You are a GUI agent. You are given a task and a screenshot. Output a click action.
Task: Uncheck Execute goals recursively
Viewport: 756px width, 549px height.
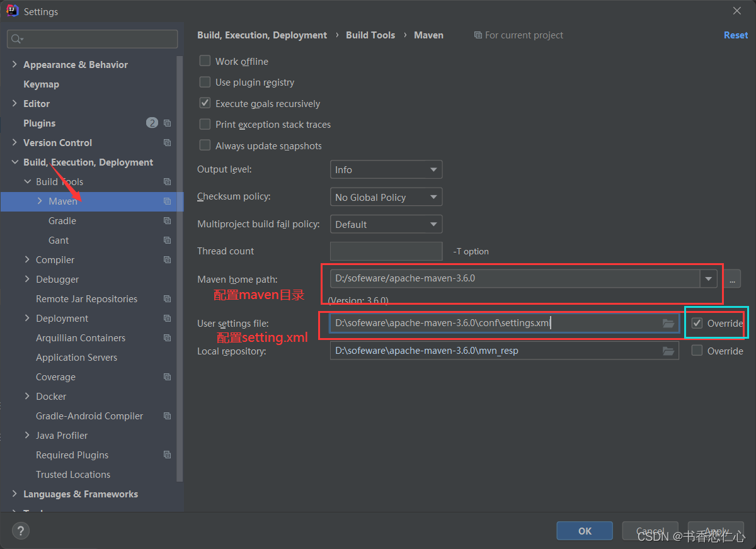(205, 103)
